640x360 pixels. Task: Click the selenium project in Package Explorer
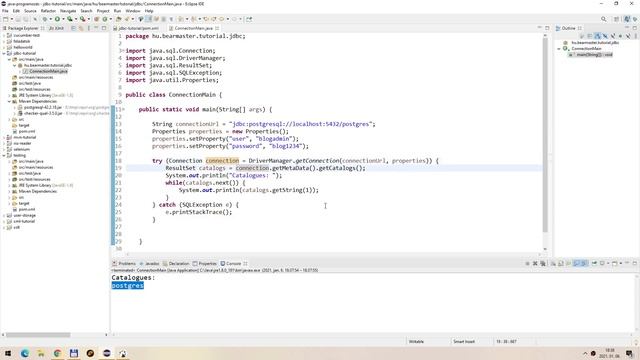(x=22, y=149)
